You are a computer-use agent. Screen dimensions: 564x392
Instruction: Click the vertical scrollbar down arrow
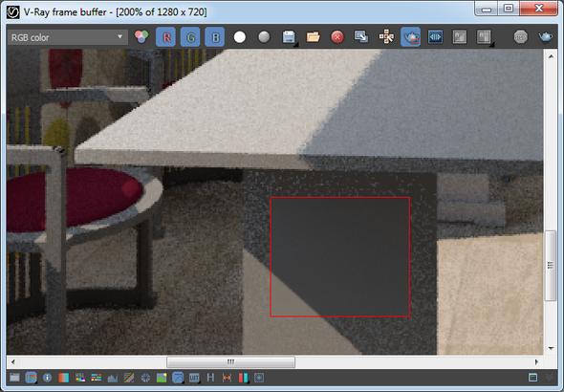[551, 348]
